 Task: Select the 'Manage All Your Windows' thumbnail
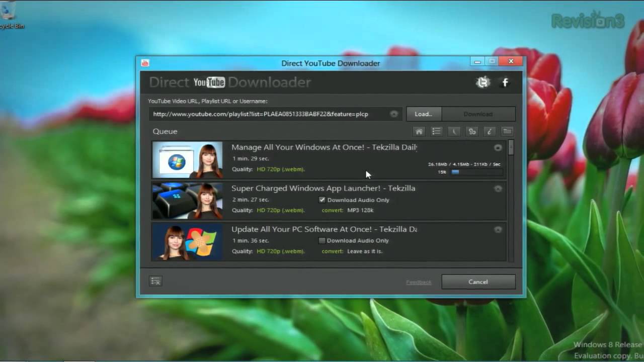187,160
